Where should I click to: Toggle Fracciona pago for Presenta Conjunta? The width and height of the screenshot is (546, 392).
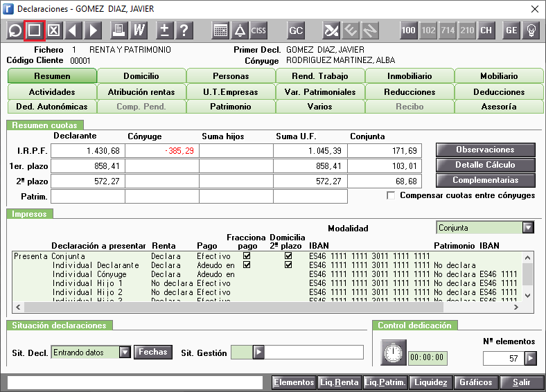(247, 256)
